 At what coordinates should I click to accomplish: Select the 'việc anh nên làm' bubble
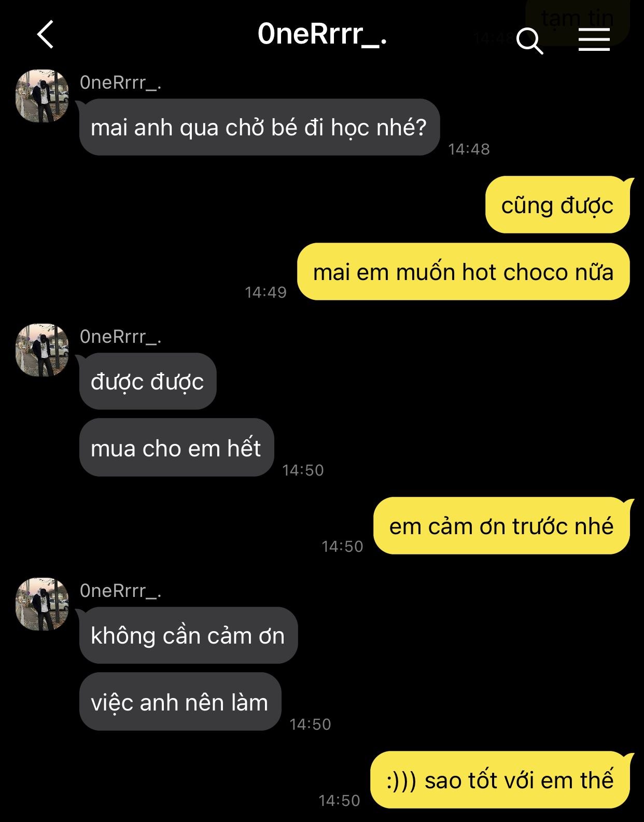pyautogui.click(x=180, y=702)
